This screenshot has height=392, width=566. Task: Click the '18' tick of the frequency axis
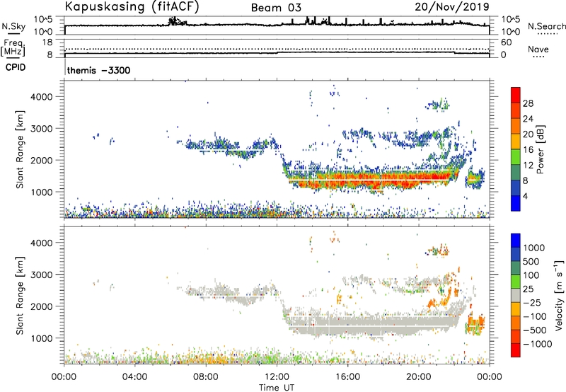(x=47, y=42)
